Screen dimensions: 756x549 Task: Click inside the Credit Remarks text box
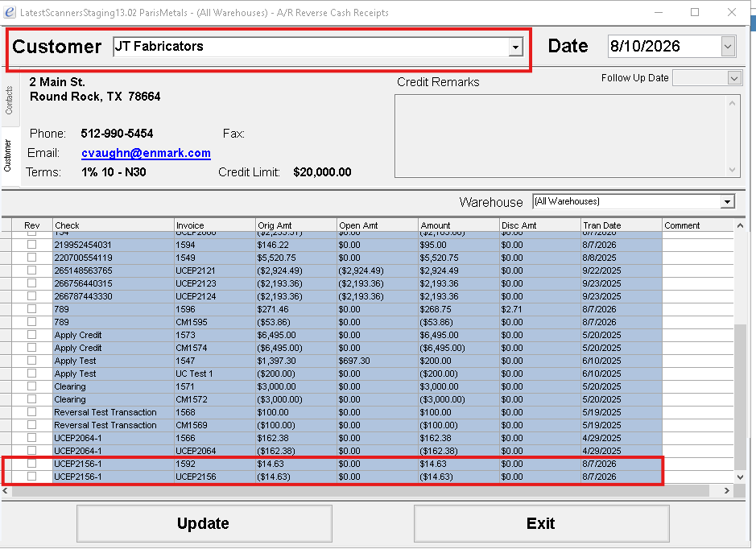coord(560,136)
